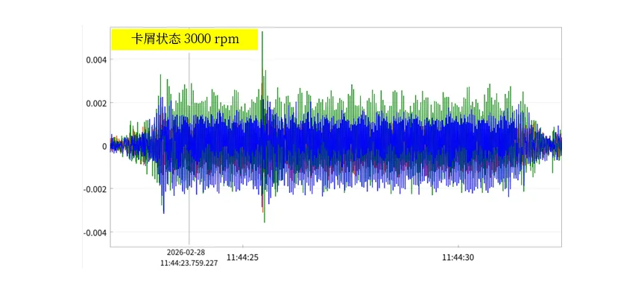
Task: Click the 2026-02-28 cursor date label
Action: [x=186, y=253]
